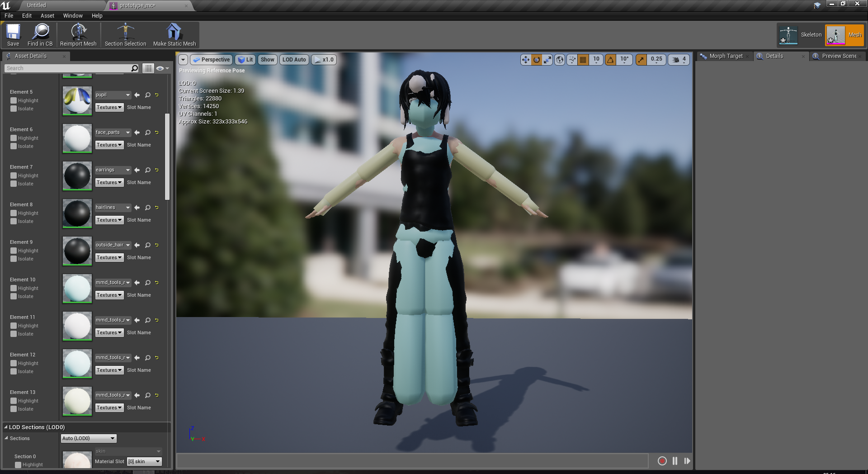
Task: Click the Save button
Action: (12, 34)
